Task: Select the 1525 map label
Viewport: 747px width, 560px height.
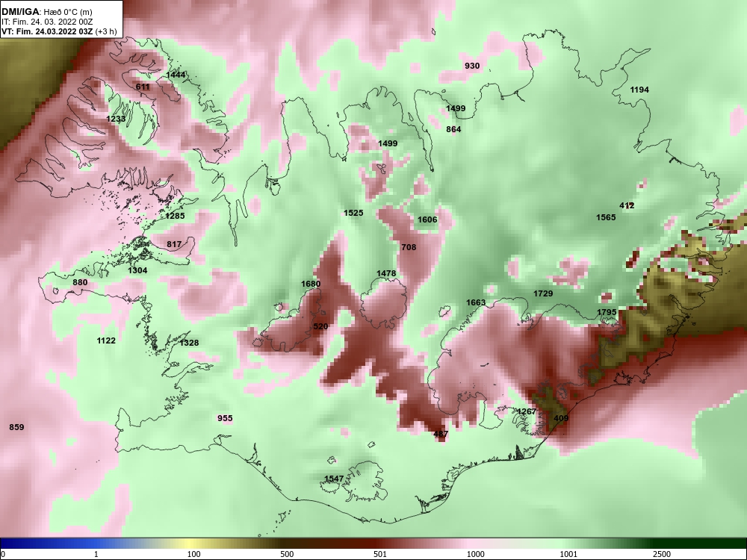Action: [353, 213]
